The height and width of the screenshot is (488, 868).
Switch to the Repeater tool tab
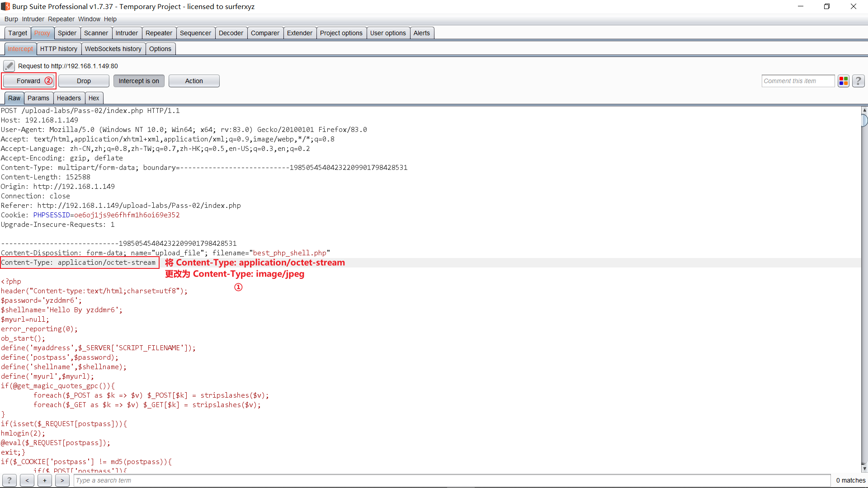tap(159, 33)
